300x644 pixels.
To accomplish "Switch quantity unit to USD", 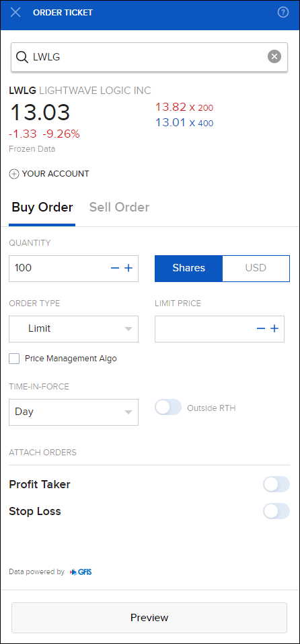I will [x=256, y=268].
